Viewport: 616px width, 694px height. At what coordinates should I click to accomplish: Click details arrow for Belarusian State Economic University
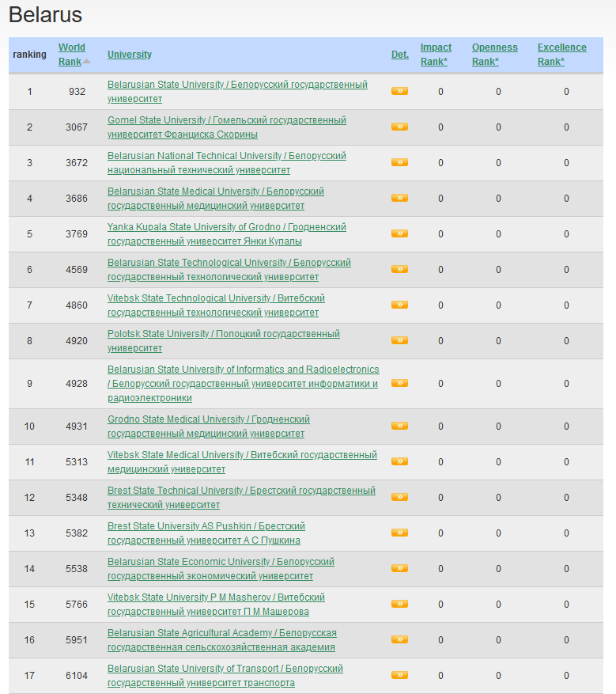click(x=399, y=568)
